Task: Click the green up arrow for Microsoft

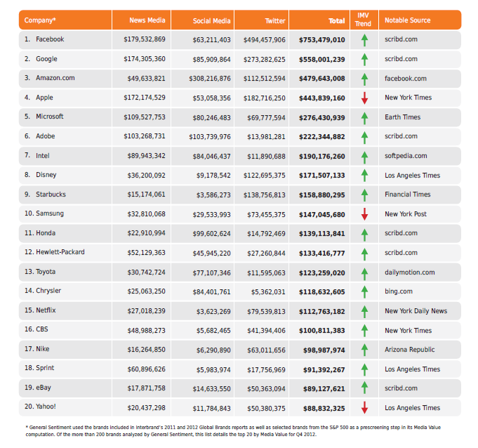Action: [x=364, y=118]
